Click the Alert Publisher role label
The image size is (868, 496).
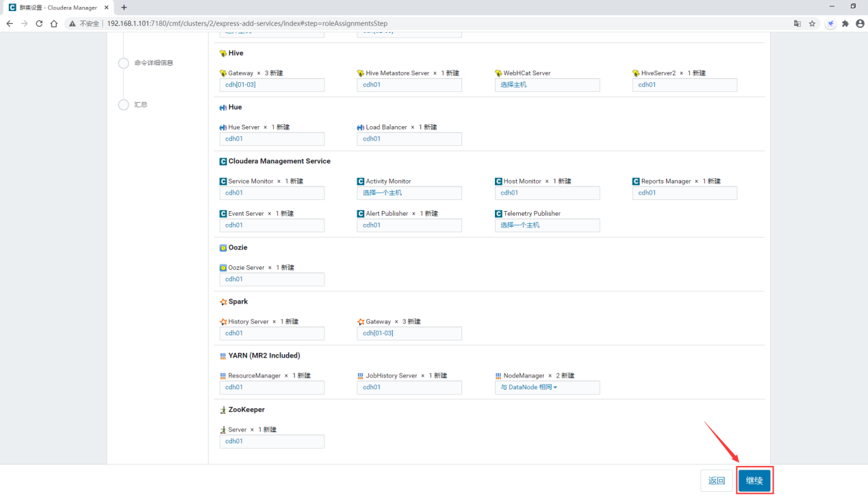point(387,214)
